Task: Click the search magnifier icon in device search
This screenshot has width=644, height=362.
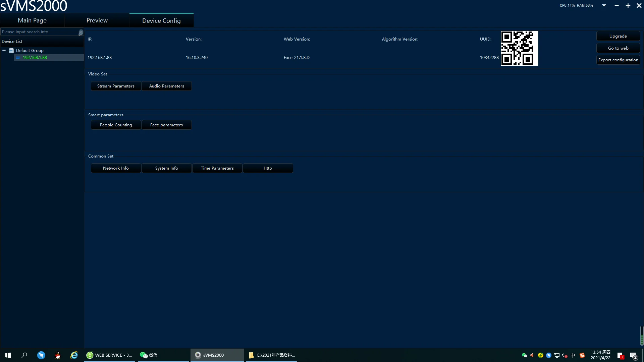Action: coord(81,32)
